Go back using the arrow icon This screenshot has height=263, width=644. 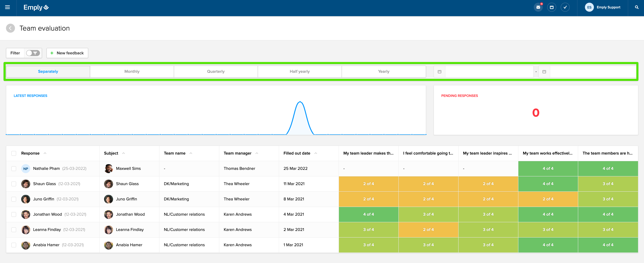[10, 28]
